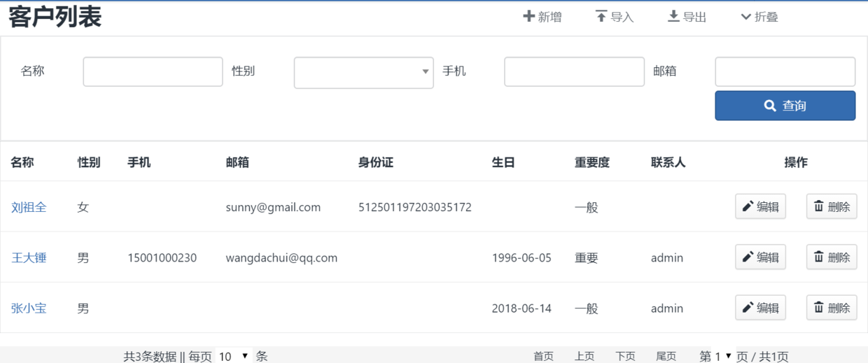The image size is (868, 363).
Task: Focus the 邮箱 search input field
Action: click(x=785, y=71)
